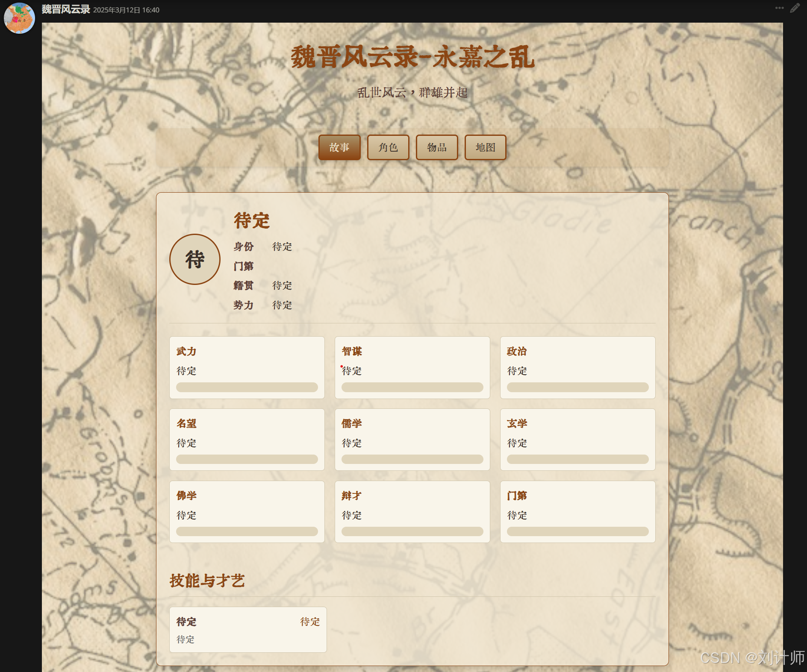Switch to the 角色 tab
This screenshot has width=807, height=672.
388,147
